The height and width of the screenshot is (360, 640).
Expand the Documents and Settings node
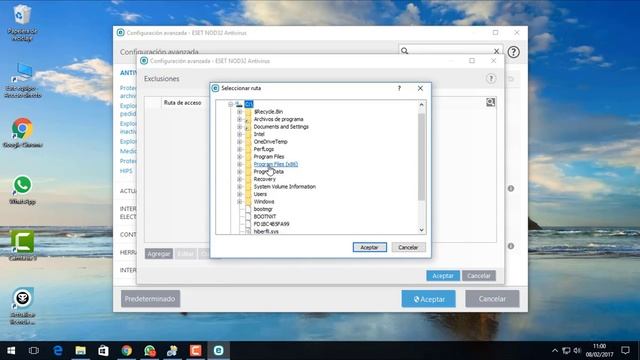pyautogui.click(x=240, y=127)
